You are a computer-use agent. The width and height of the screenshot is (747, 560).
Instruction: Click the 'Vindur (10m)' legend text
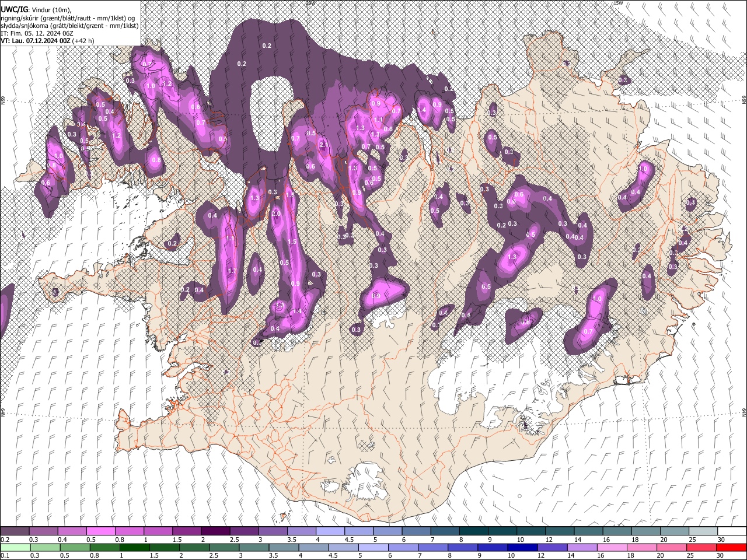coord(52,10)
